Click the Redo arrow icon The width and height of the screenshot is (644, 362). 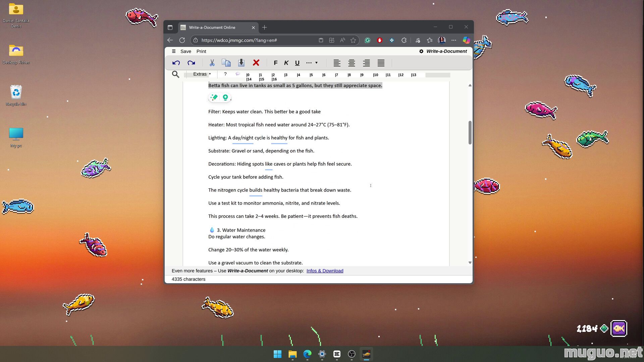pyautogui.click(x=191, y=63)
